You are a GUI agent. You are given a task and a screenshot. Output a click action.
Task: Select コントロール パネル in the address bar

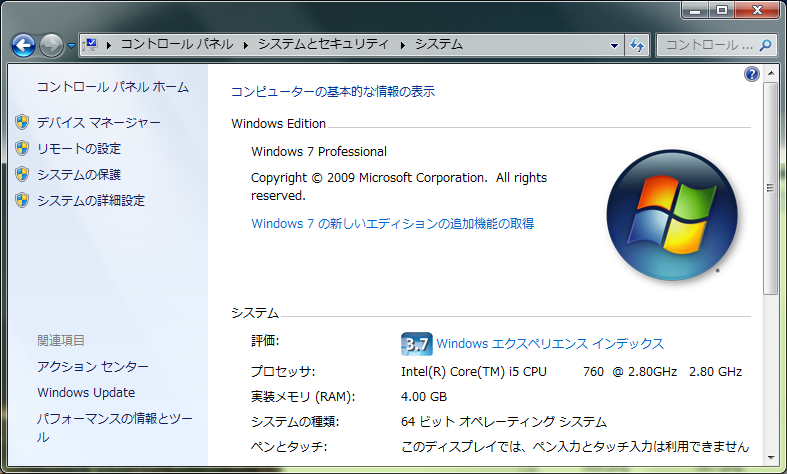tap(177, 44)
